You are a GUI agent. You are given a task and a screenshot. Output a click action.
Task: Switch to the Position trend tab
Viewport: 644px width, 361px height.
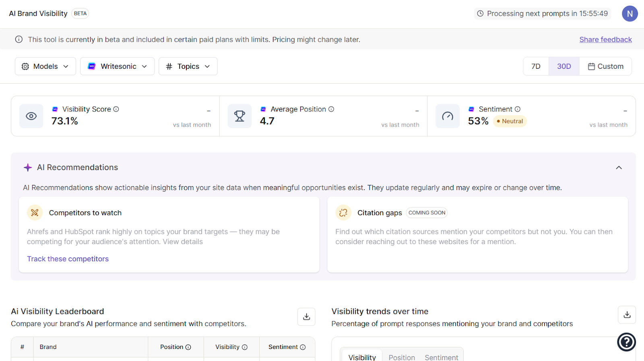pyautogui.click(x=402, y=357)
